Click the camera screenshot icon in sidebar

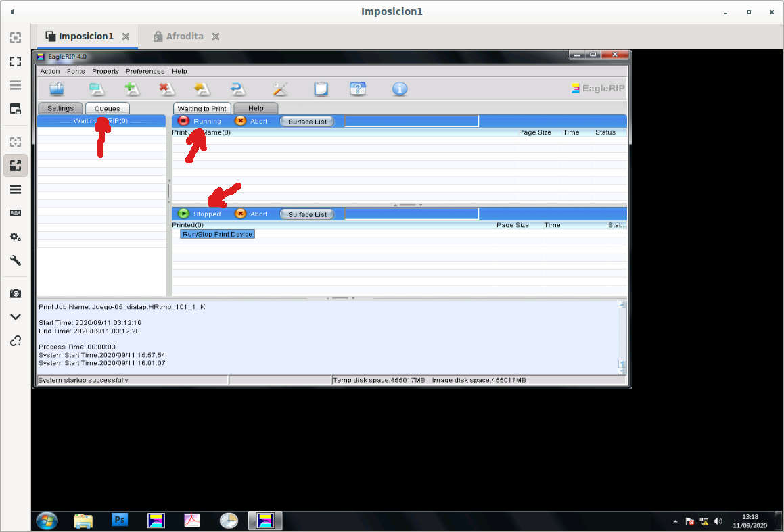pyautogui.click(x=15, y=293)
